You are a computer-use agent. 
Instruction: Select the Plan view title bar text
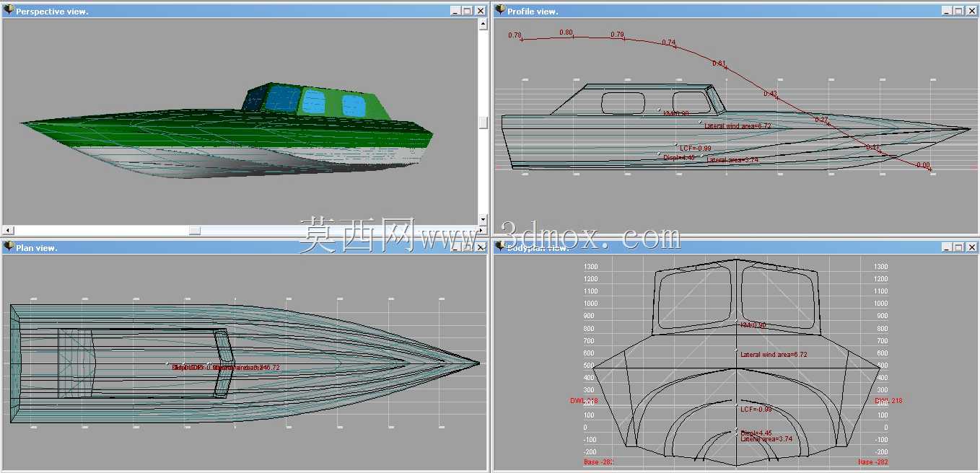pos(36,247)
